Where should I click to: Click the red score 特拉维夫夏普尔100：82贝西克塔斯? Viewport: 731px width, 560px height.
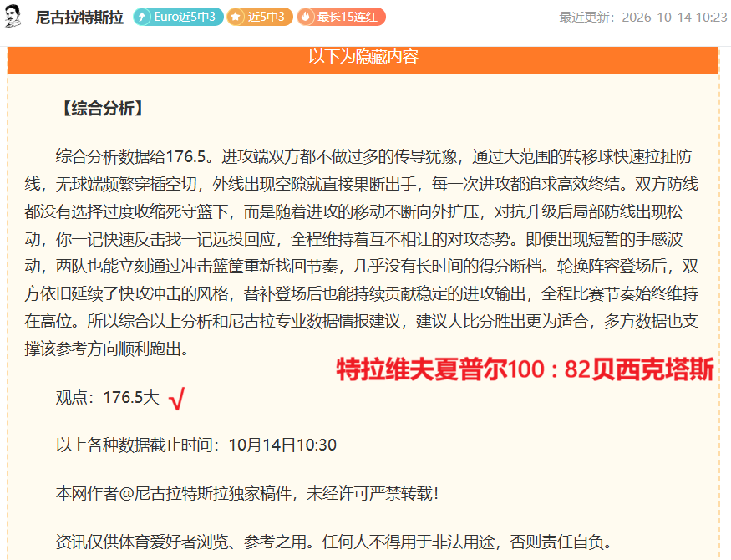[x=525, y=369]
